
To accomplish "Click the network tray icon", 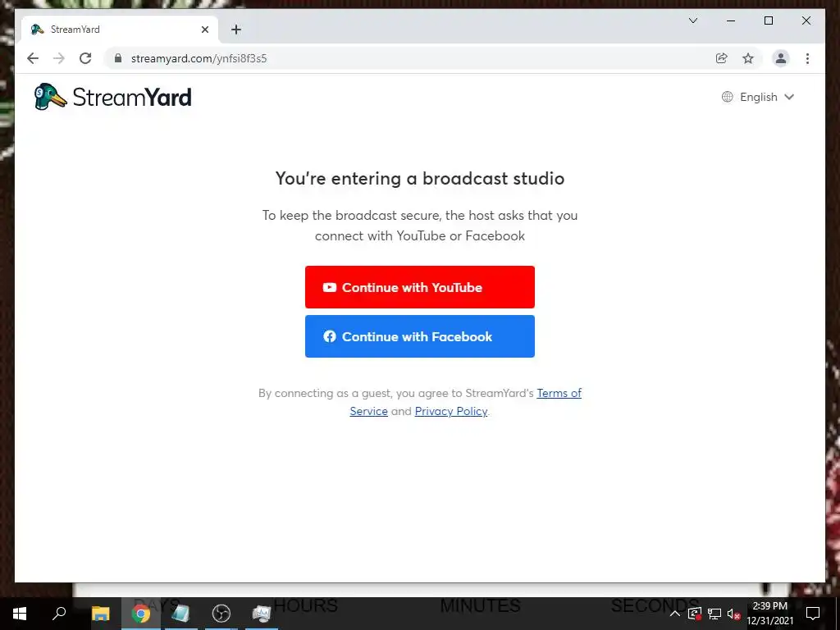I will pyautogui.click(x=714, y=614).
